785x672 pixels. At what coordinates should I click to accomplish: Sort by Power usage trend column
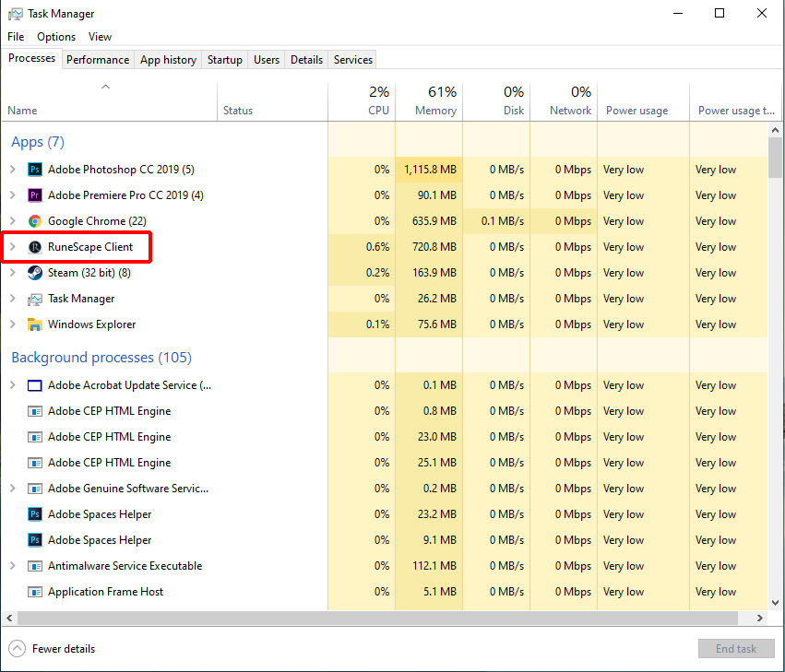click(736, 102)
